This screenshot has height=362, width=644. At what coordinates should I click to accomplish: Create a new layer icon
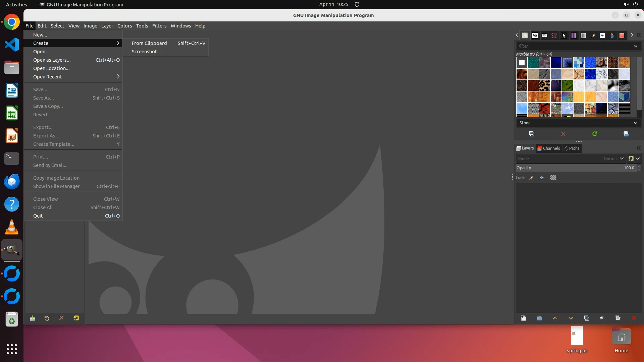[523, 318]
